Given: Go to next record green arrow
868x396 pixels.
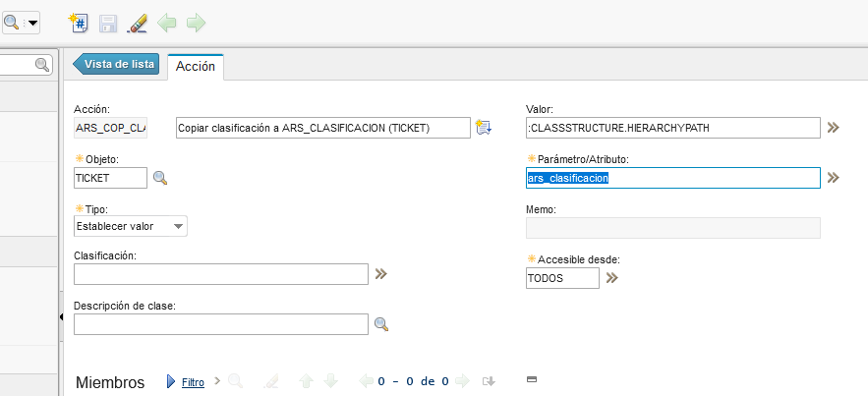Looking at the screenshot, I should click(196, 22).
